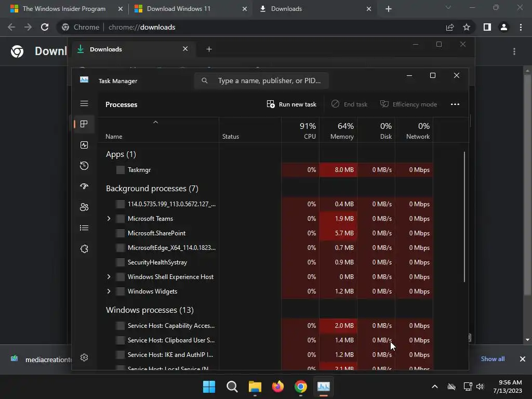Open the mediacreationtool download item
This screenshot has height=399, width=532.
click(x=41, y=360)
